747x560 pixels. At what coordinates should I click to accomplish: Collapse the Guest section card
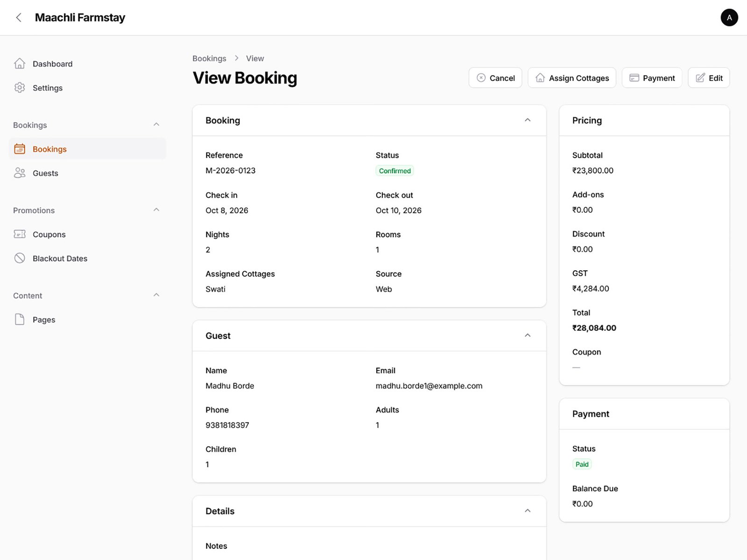pyautogui.click(x=528, y=336)
